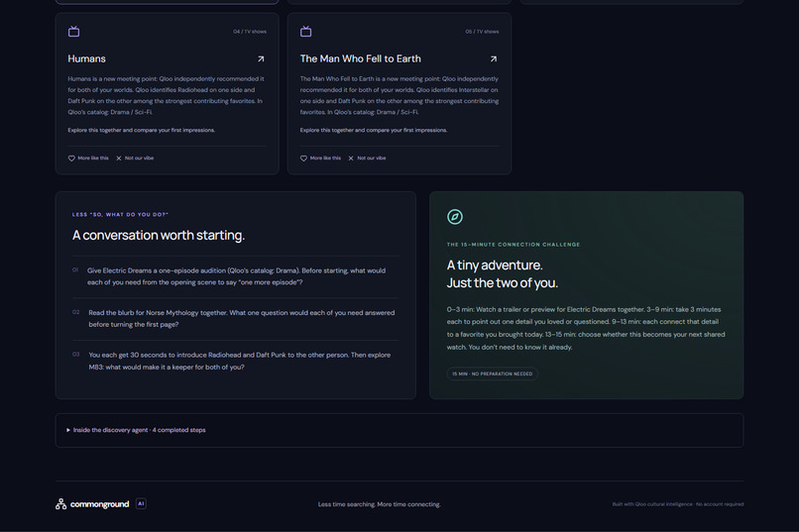Choose More like this for The Man Who Fell to Earth
This screenshot has height=532, width=799.
pyautogui.click(x=320, y=159)
